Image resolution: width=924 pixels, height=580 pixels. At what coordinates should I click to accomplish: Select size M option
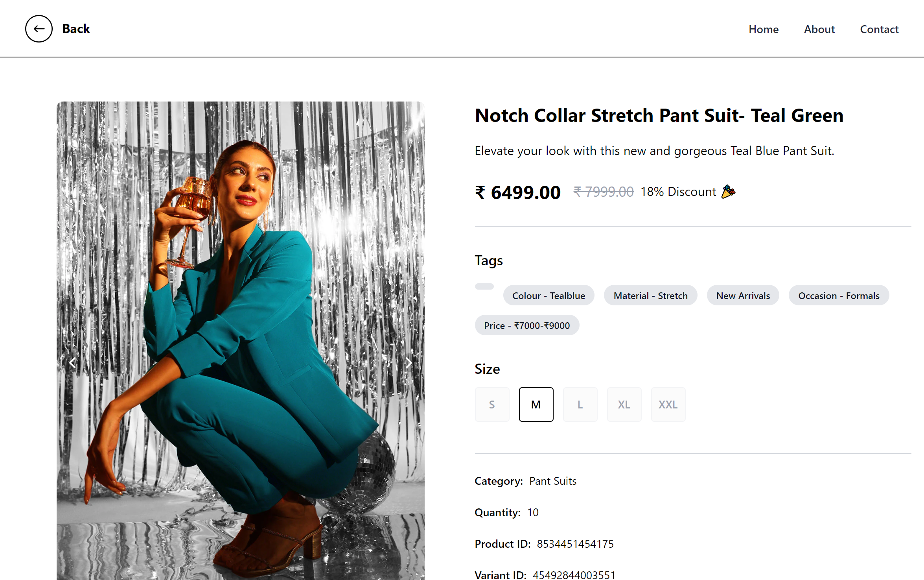[536, 405]
